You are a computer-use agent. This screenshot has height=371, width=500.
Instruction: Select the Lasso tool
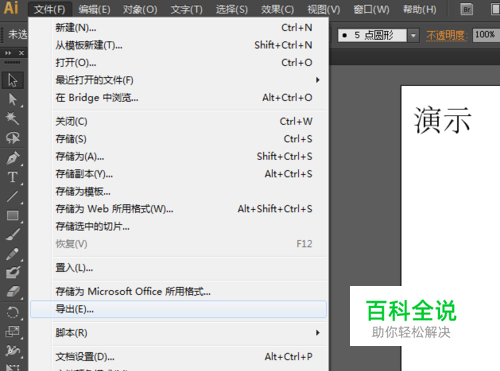pos(13,137)
